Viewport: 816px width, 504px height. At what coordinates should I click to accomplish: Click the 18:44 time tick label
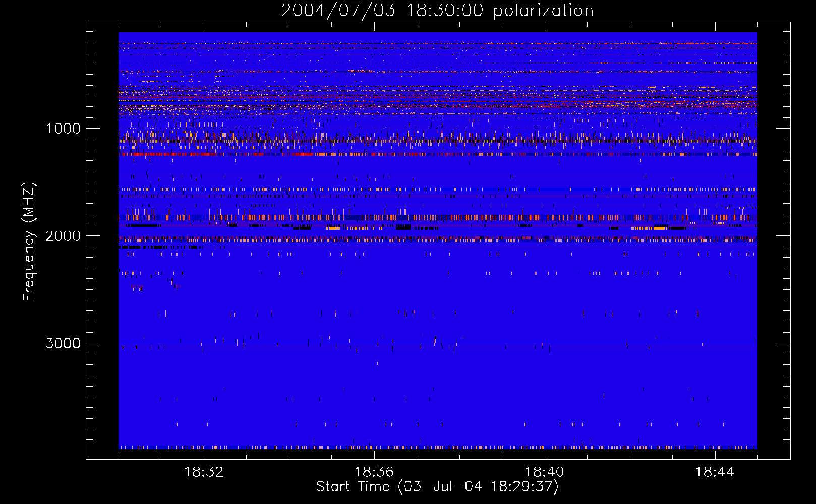tap(715, 472)
